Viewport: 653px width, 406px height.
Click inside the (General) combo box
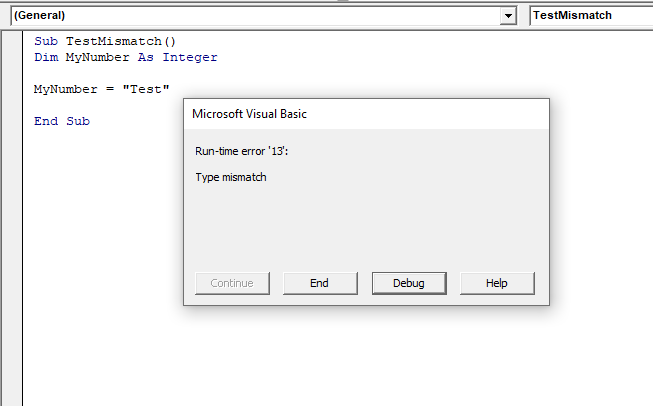pos(250,16)
